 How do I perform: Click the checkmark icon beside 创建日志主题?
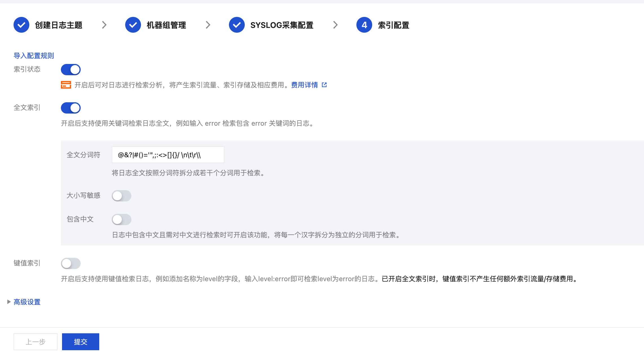coord(21,25)
